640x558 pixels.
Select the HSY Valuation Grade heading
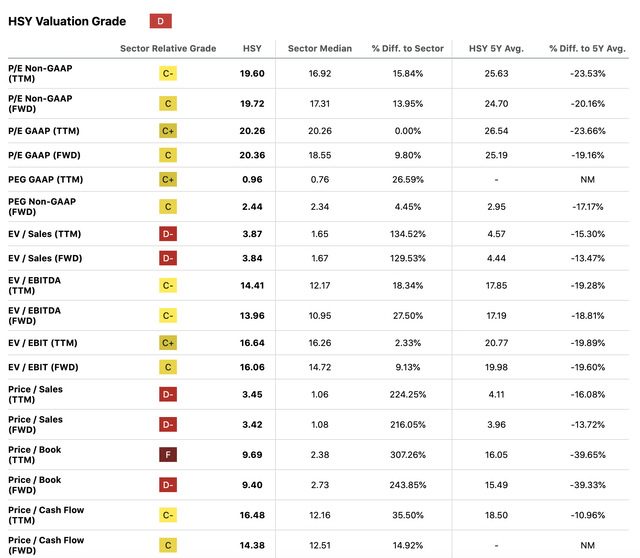point(67,21)
